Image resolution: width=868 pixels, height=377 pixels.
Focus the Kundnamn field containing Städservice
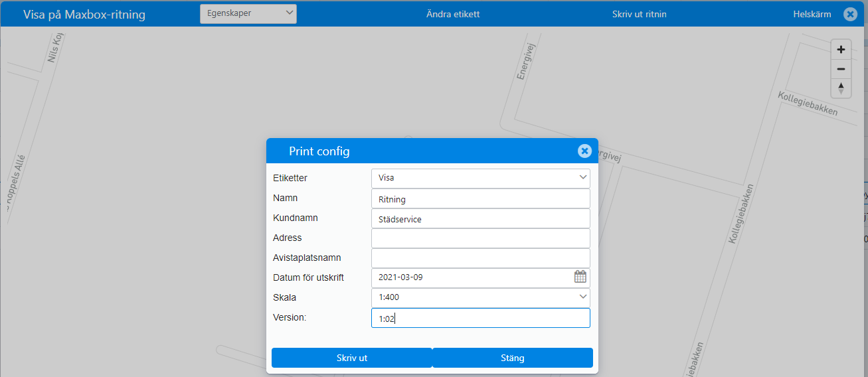coord(481,218)
